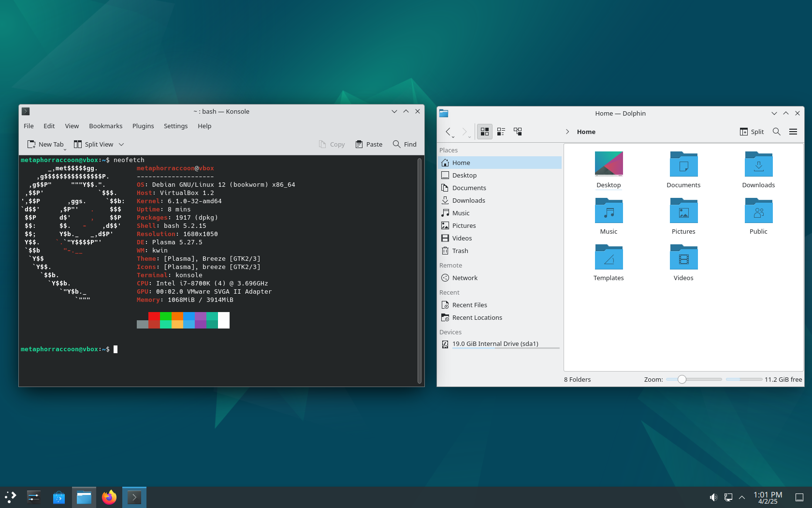Image resolution: width=812 pixels, height=508 pixels.
Task: Click Paste in Konsole toolbar
Action: [369, 144]
